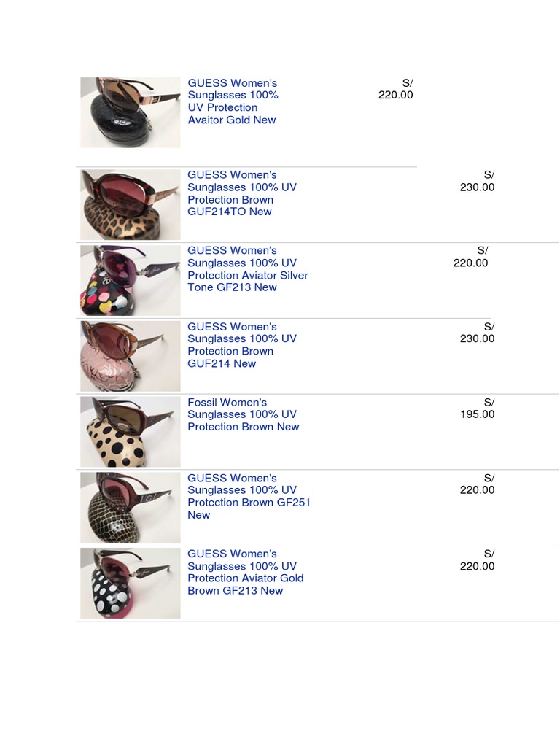Open GUESS Avaitor Gold New sunglasses link
This screenshot has height=747, width=560.
coord(233,101)
